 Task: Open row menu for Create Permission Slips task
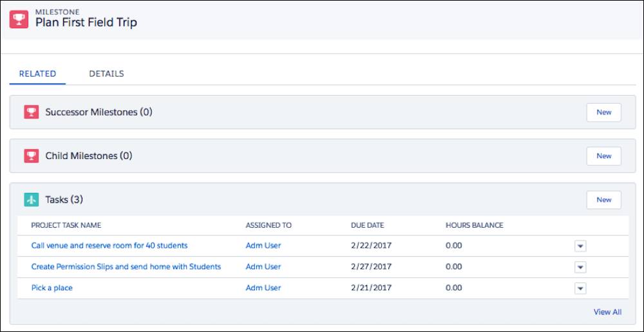pyautogui.click(x=580, y=268)
